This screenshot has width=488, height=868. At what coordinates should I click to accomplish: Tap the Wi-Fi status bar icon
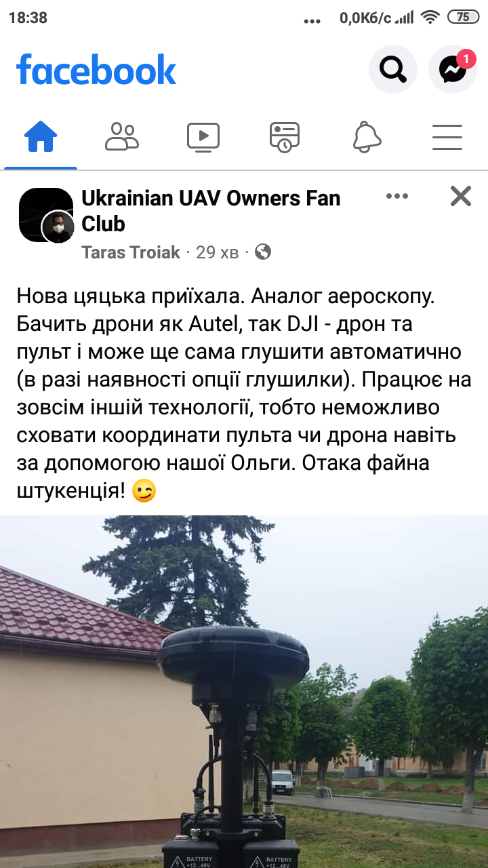coord(430,18)
